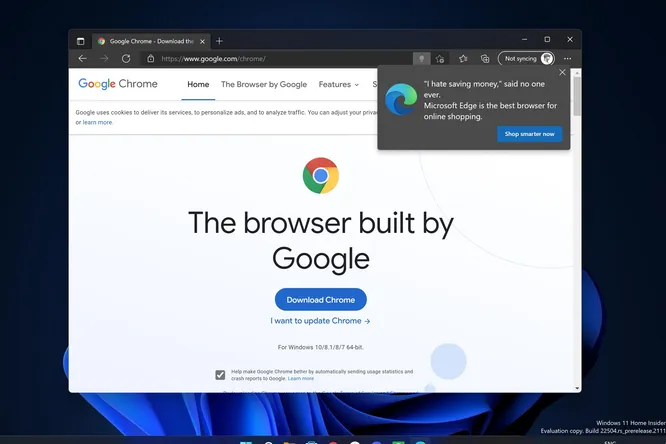Screen dimensions: 666x444
Task: Select the Home navigation tab
Action: click(198, 85)
